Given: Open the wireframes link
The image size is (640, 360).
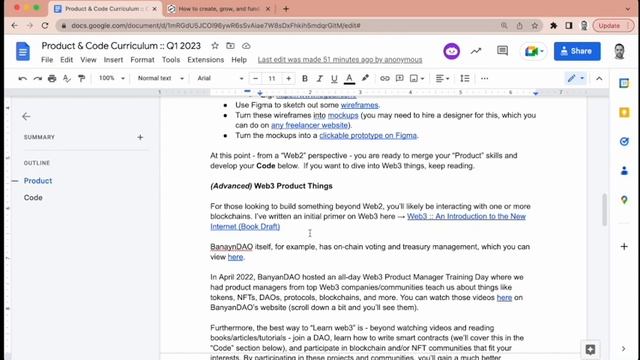Looking at the screenshot, I should coord(359,105).
